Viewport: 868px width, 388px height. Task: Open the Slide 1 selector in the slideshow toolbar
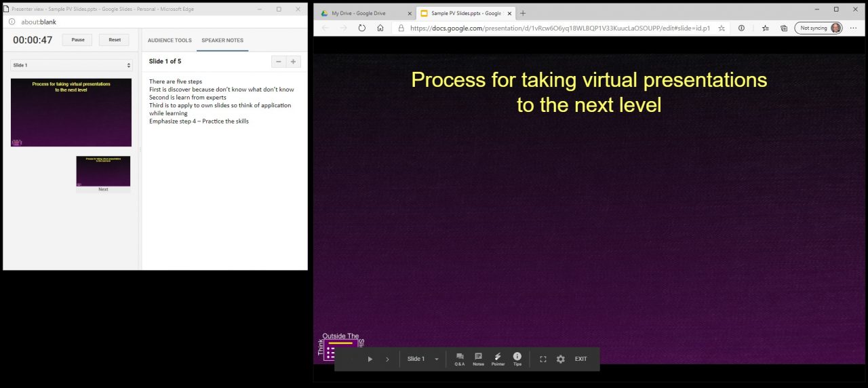click(423, 359)
